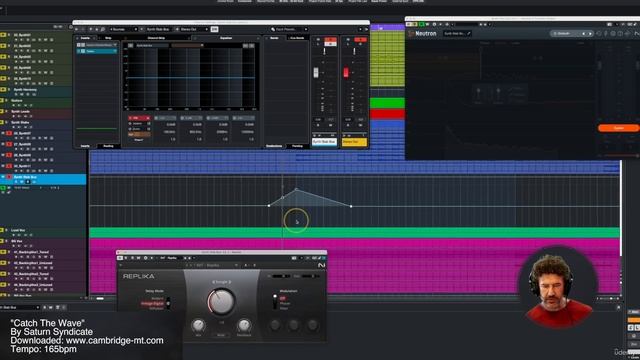
Task: Select the green Lead Vox audio clip
Action: [x=354, y=233]
